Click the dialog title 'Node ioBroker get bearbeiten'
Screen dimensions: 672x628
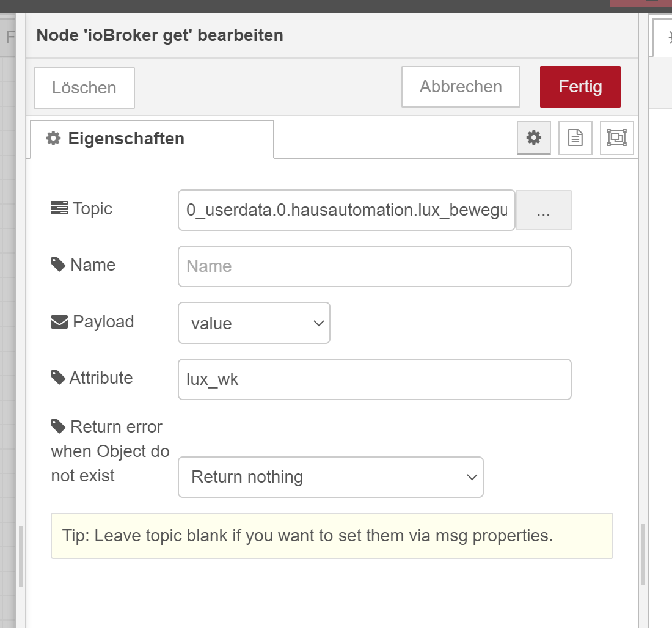click(160, 35)
